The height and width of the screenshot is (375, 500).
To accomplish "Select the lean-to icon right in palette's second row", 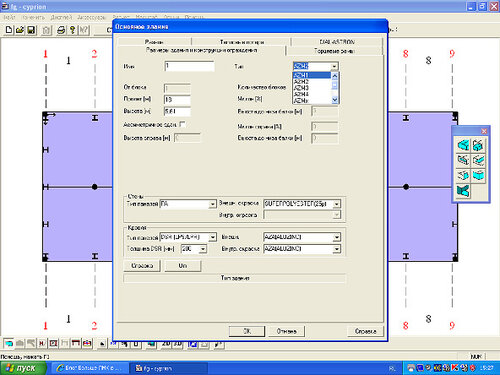I will click(478, 160).
